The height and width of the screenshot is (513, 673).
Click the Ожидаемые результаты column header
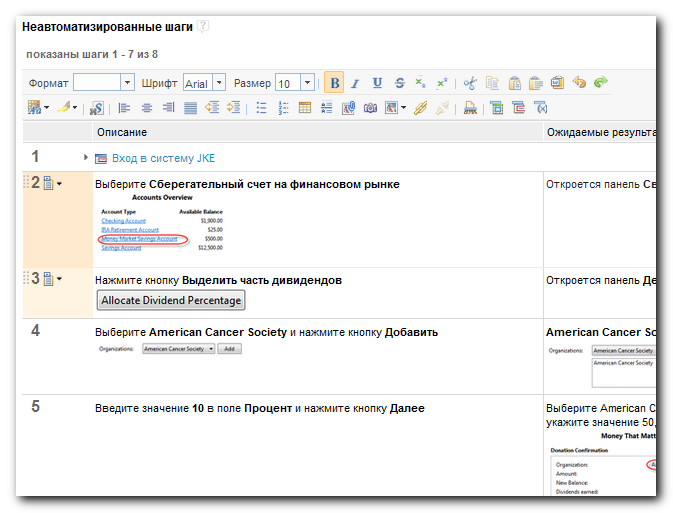click(x=601, y=132)
